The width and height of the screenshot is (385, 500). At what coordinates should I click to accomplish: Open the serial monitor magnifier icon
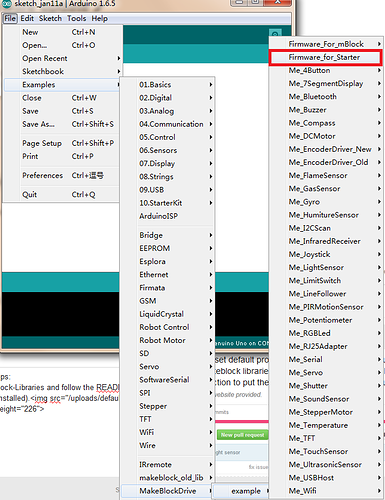(275, 33)
